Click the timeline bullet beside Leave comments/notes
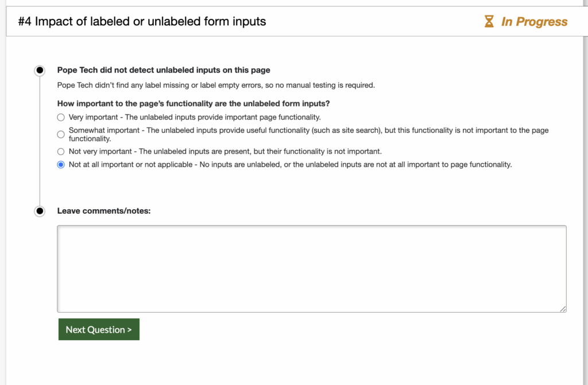The image size is (588, 385). (x=40, y=211)
